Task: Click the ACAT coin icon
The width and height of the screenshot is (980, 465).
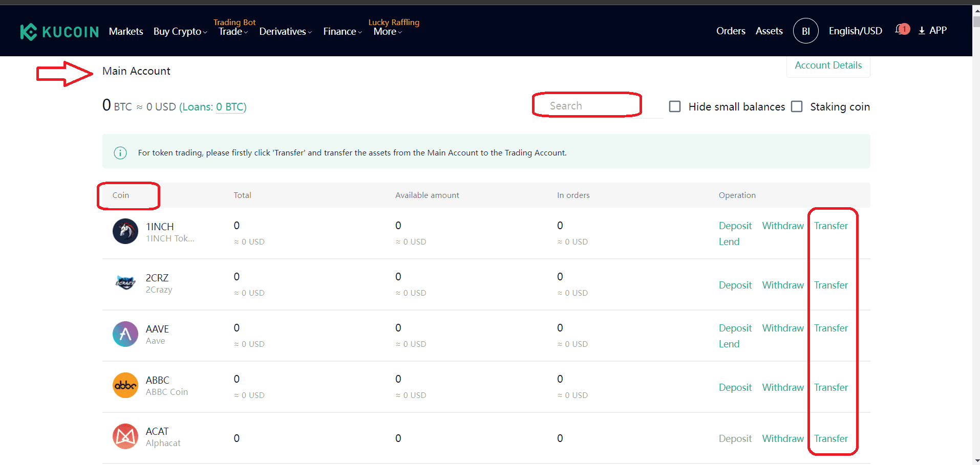Action: click(x=125, y=436)
